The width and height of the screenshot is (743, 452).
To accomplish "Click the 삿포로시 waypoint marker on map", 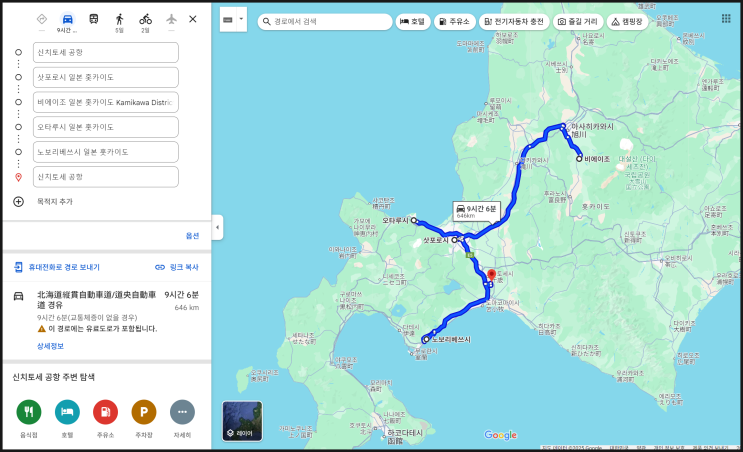I will [454, 240].
